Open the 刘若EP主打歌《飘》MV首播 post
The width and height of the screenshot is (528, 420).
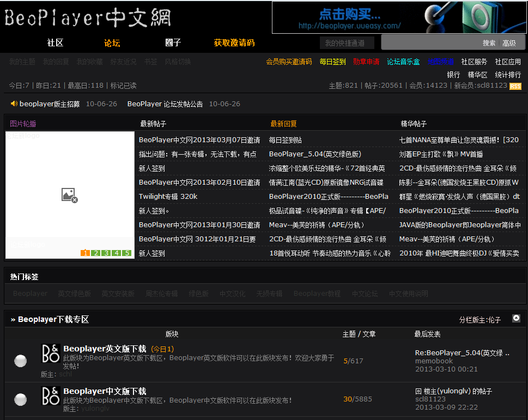pos(441,154)
